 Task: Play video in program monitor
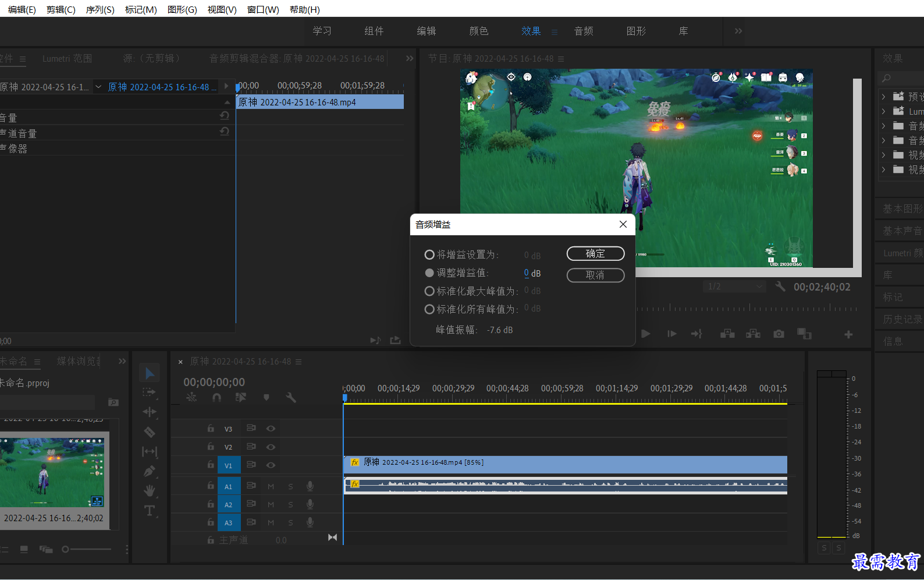pos(646,334)
